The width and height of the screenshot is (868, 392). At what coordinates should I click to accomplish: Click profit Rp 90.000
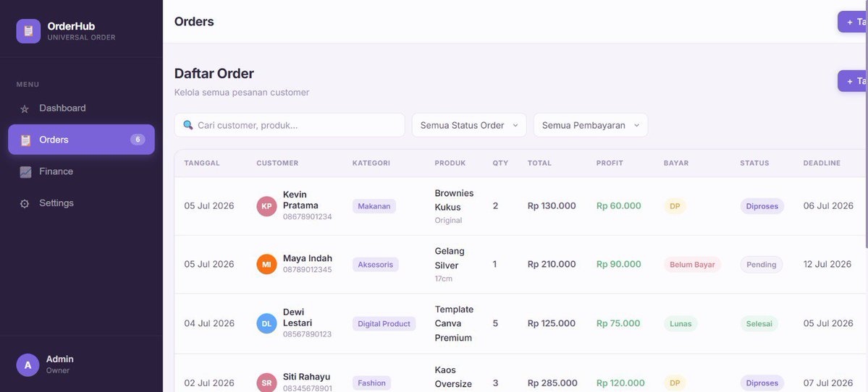coord(618,264)
